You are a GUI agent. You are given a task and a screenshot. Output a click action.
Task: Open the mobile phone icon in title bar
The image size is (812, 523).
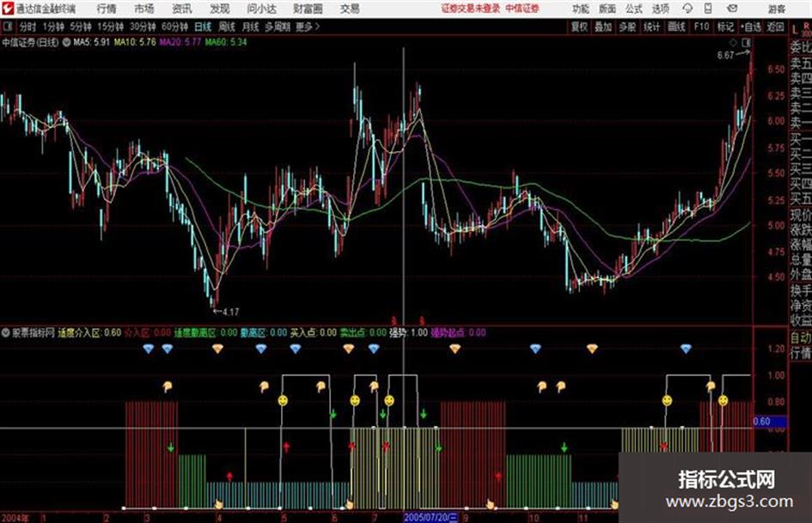point(708,9)
